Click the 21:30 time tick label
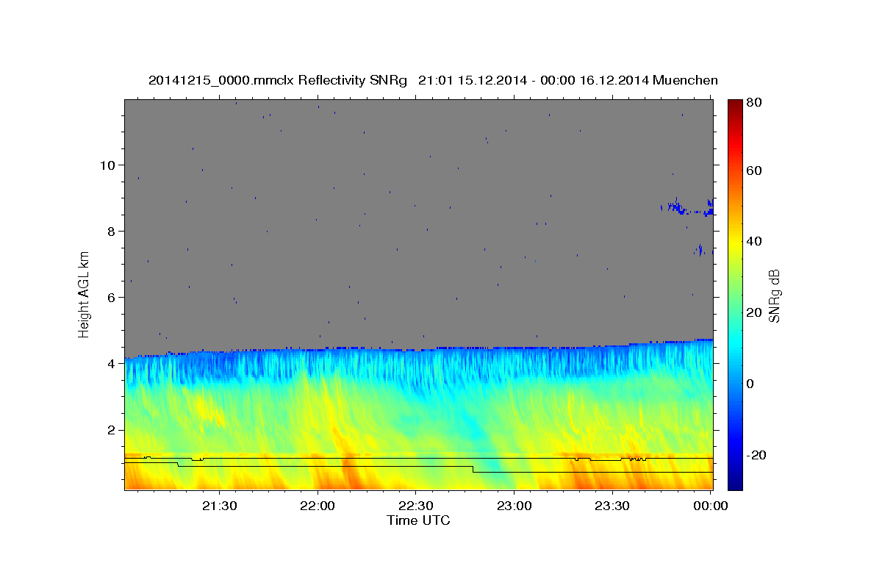The image size is (882, 588). pos(220,506)
